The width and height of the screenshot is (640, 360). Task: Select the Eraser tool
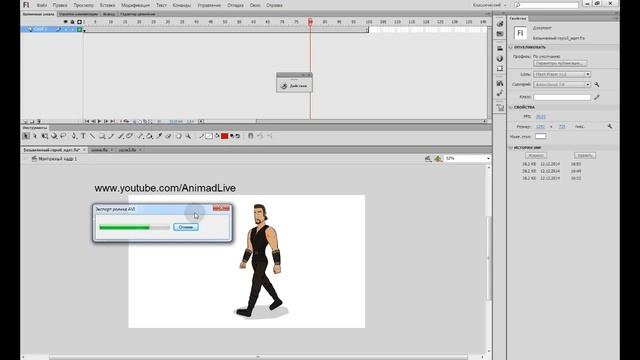[x=169, y=136]
